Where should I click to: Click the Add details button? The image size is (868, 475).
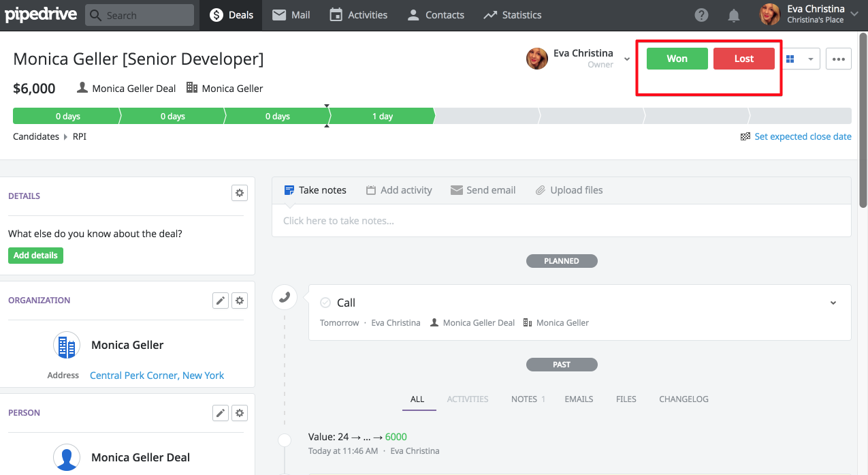click(35, 256)
